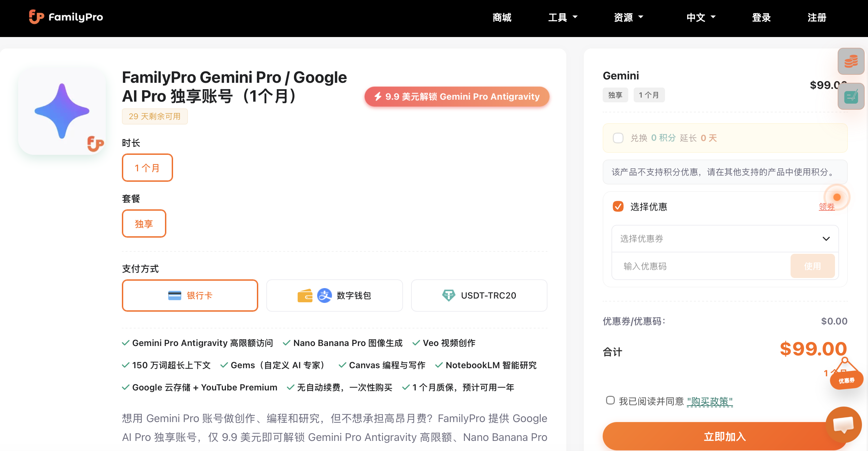Open the green notepad floating icon
This screenshot has width=868, height=451.
point(851,97)
